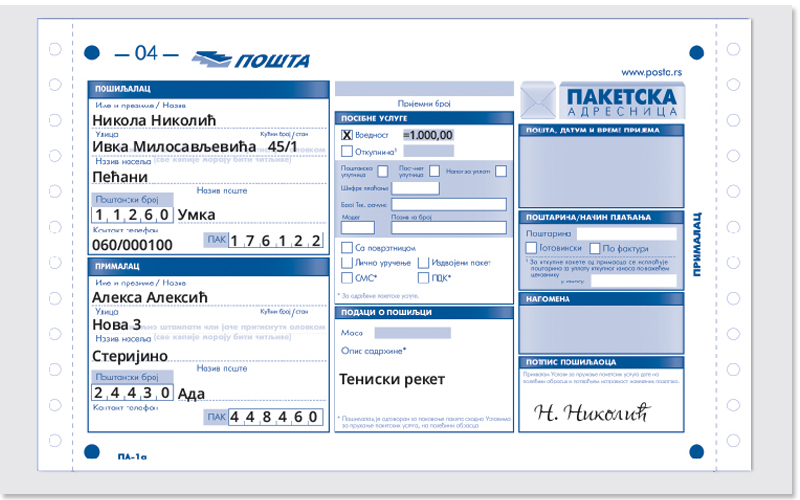Viewport: 800px width, 500px height.
Task: Click the Број тек. рачуна field
Action: [449, 205]
